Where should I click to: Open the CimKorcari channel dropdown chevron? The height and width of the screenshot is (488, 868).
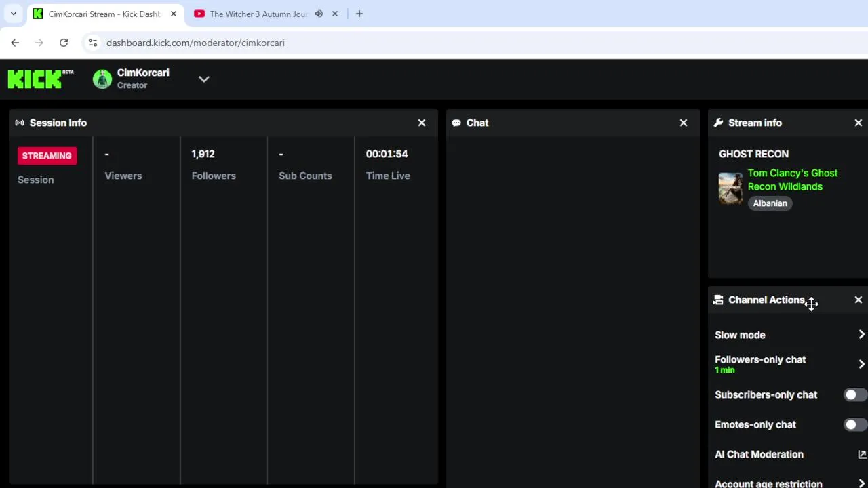(x=203, y=79)
